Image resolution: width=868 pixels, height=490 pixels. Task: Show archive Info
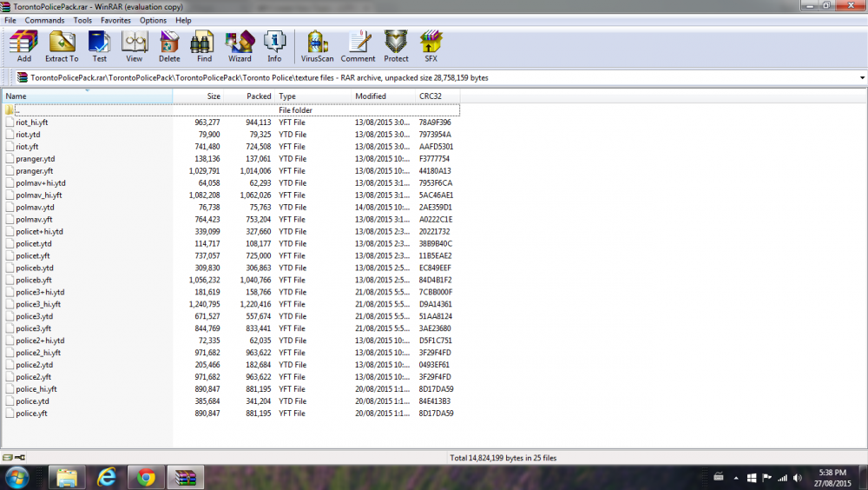pyautogui.click(x=274, y=46)
